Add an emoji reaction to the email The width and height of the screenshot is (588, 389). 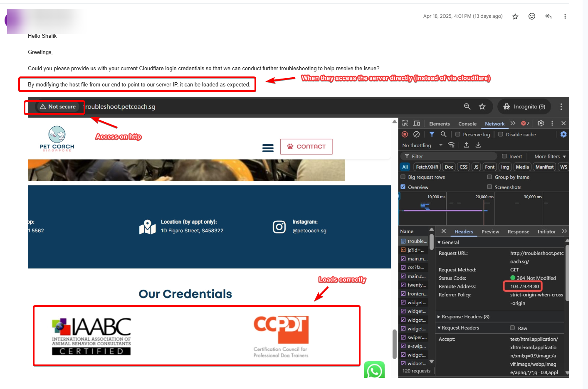(x=532, y=16)
